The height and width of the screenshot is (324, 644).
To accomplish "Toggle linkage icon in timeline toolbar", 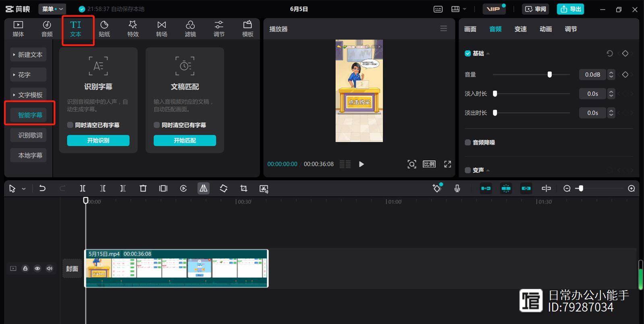I will (526, 188).
